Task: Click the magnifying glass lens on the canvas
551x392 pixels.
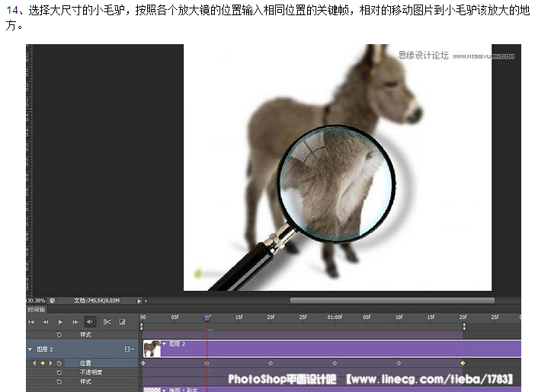Action: point(337,184)
